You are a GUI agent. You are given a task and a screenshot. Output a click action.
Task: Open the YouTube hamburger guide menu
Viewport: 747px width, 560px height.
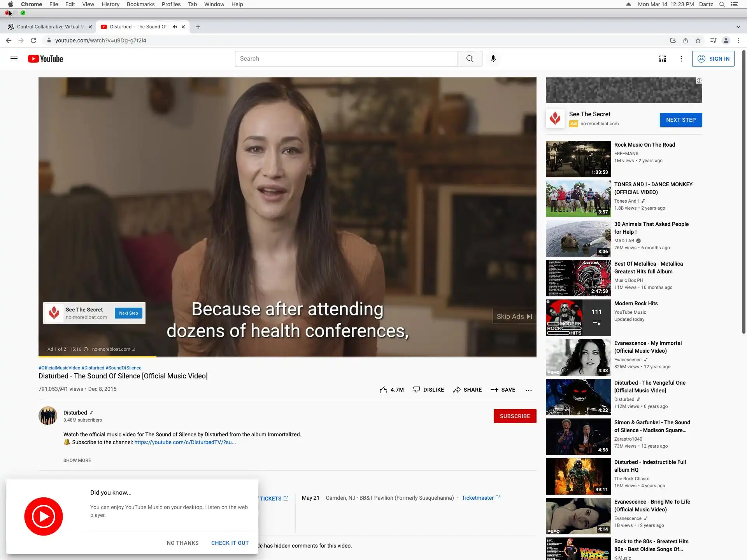(14, 59)
